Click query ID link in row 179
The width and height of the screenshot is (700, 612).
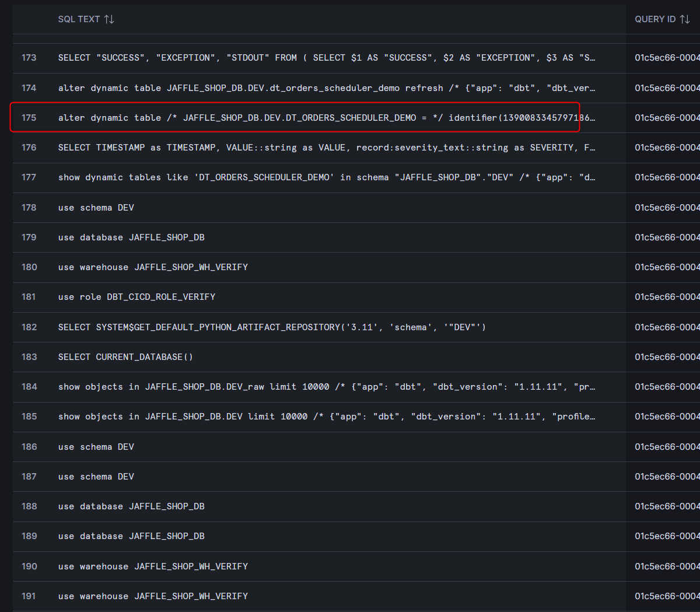(x=667, y=237)
